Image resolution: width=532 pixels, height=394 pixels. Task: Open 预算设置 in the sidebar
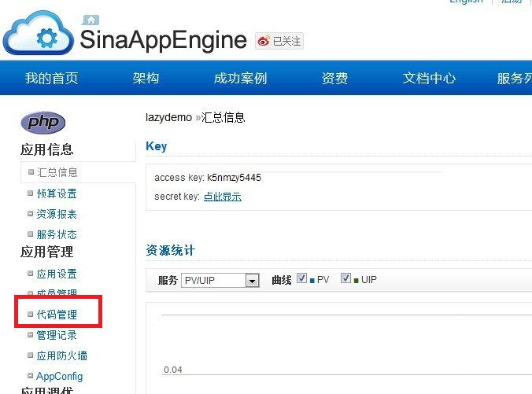click(x=57, y=193)
